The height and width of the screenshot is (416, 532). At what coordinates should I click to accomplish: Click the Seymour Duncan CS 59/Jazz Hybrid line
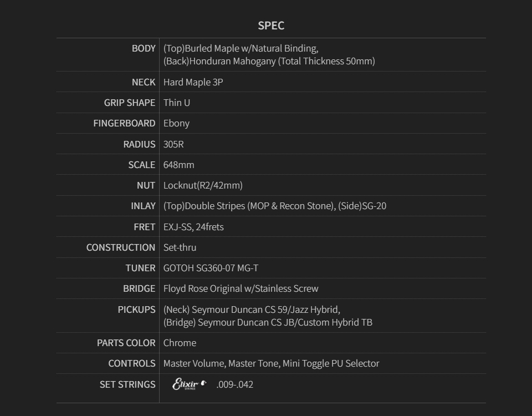point(252,310)
